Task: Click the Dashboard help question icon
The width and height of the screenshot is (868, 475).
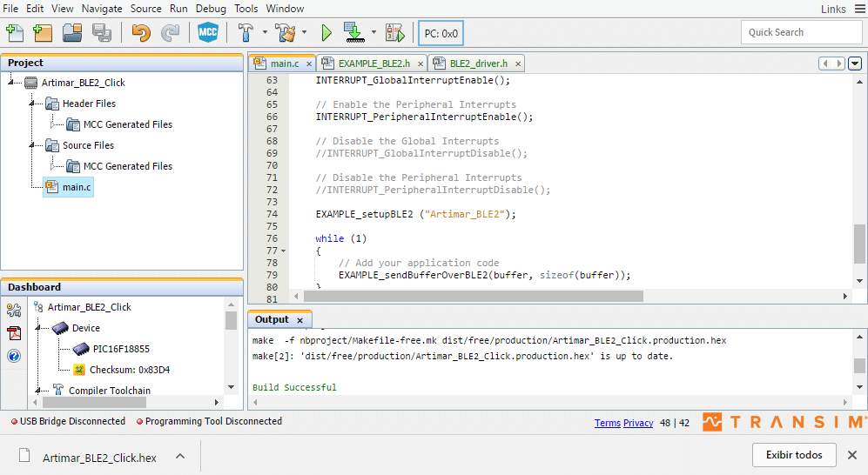Action: pyautogui.click(x=14, y=356)
